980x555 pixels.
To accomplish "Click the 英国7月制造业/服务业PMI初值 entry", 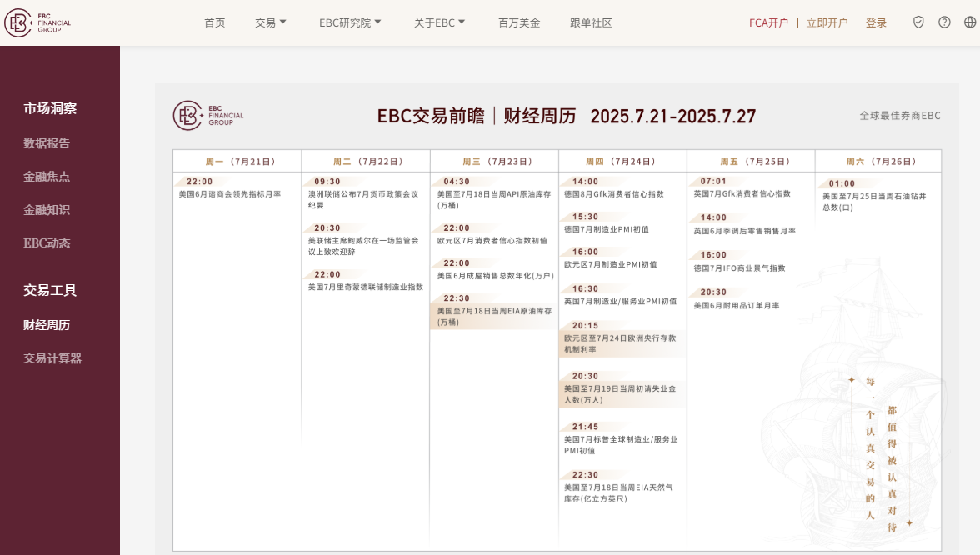I will 620,302.
